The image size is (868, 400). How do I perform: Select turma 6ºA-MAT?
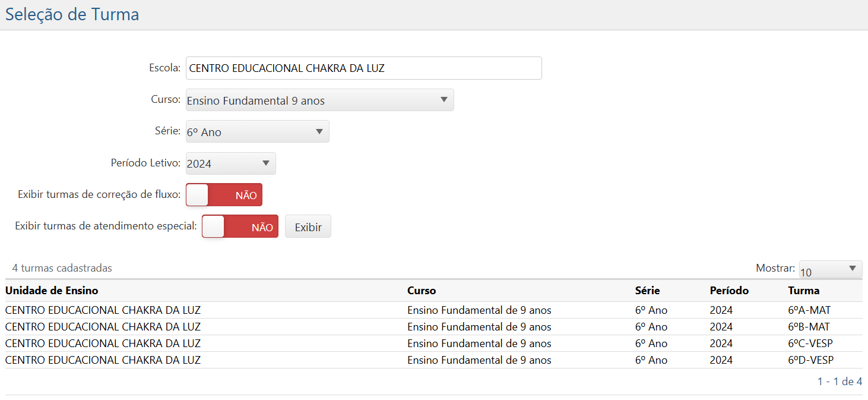[x=809, y=310]
